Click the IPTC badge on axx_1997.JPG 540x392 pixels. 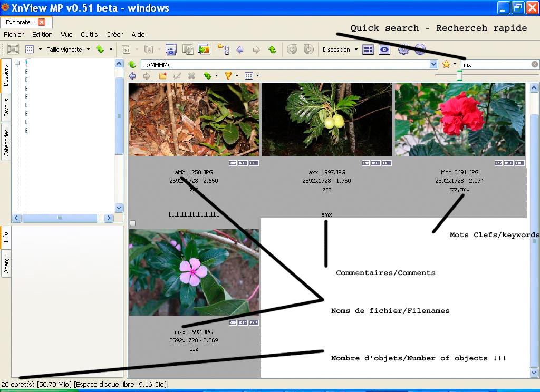375,163
